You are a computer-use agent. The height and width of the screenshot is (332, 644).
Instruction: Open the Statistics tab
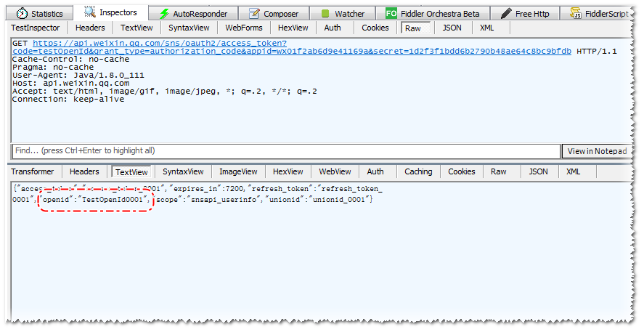click(x=40, y=14)
